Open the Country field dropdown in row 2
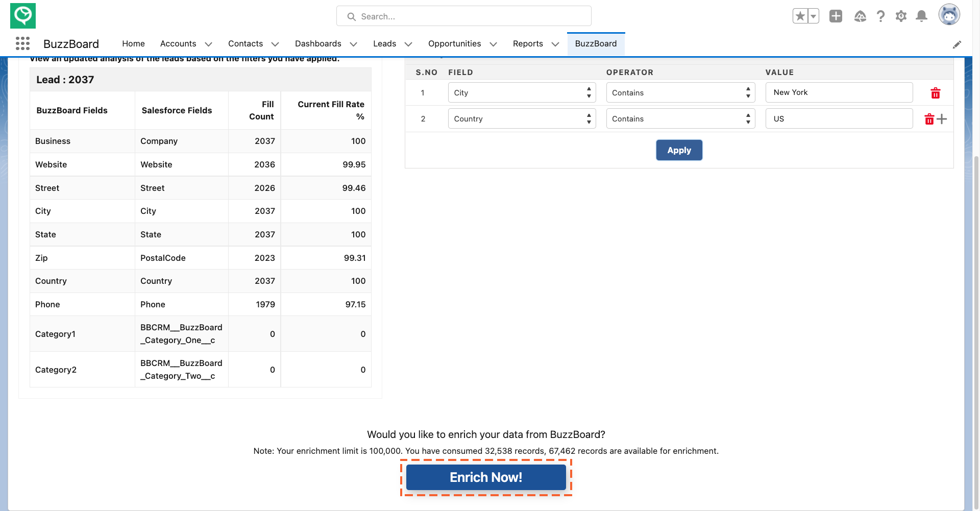This screenshot has height=511, width=980. tap(522, 119)
